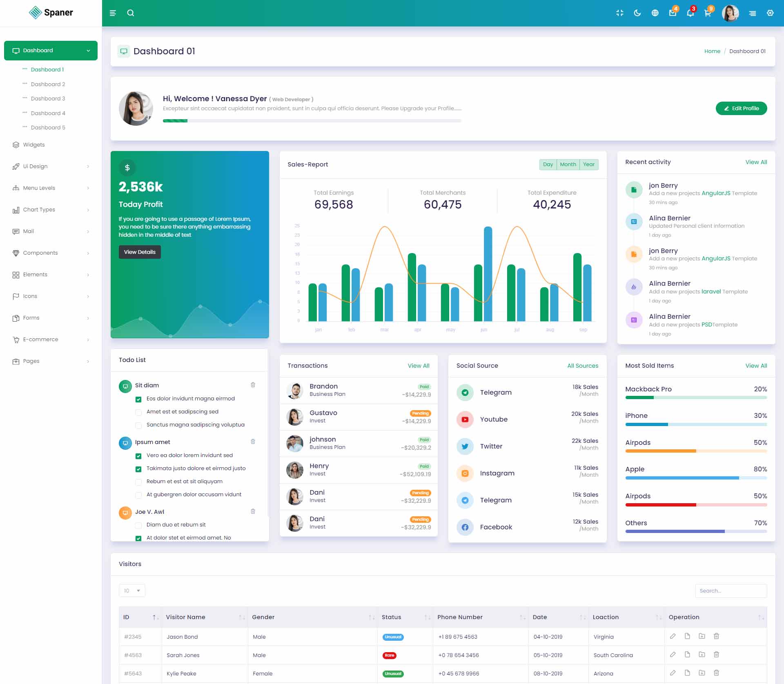Click the Edit Profile button

point(741,109)
